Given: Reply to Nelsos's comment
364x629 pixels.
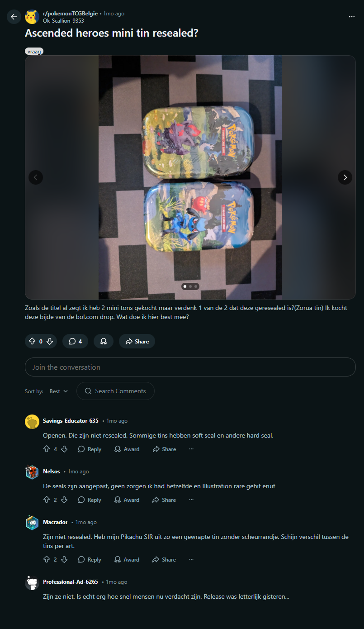Looking at the screenshot, I should tap(90, 500).
